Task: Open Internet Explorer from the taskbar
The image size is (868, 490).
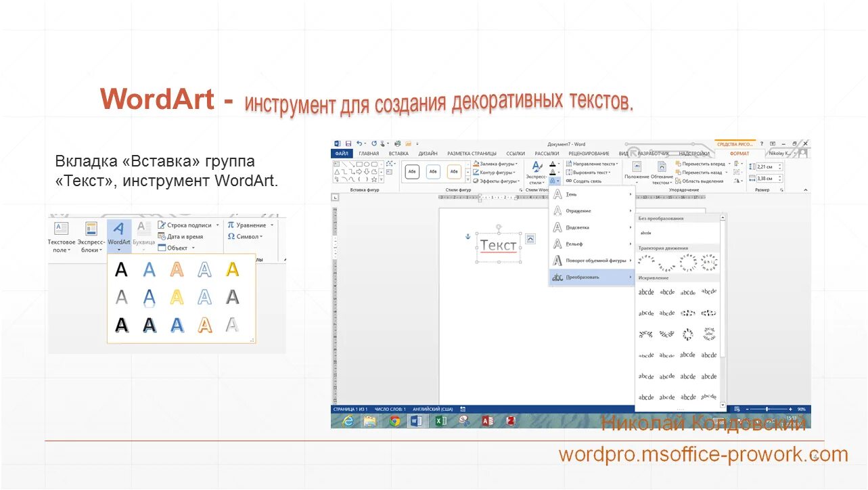Action: click(348, 421)
